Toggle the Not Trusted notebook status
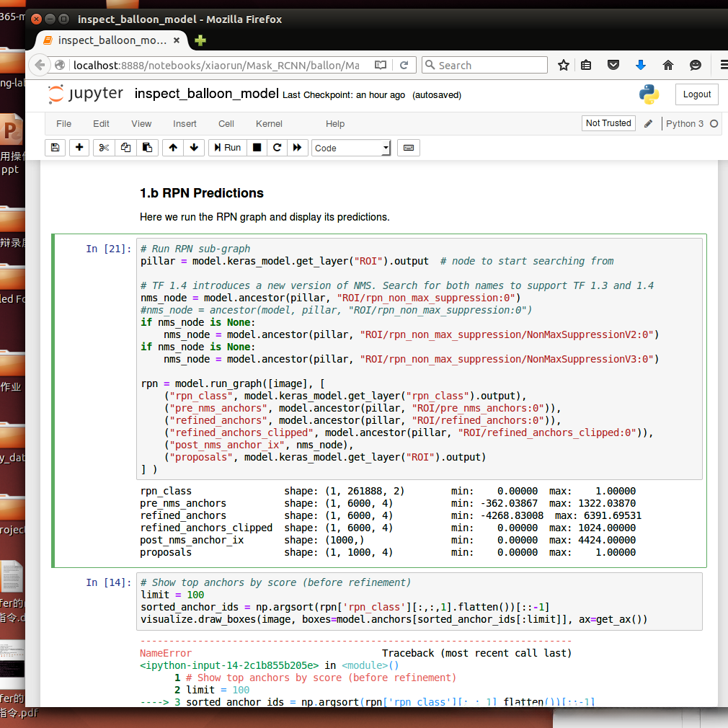728x728 pixels. 608,123
